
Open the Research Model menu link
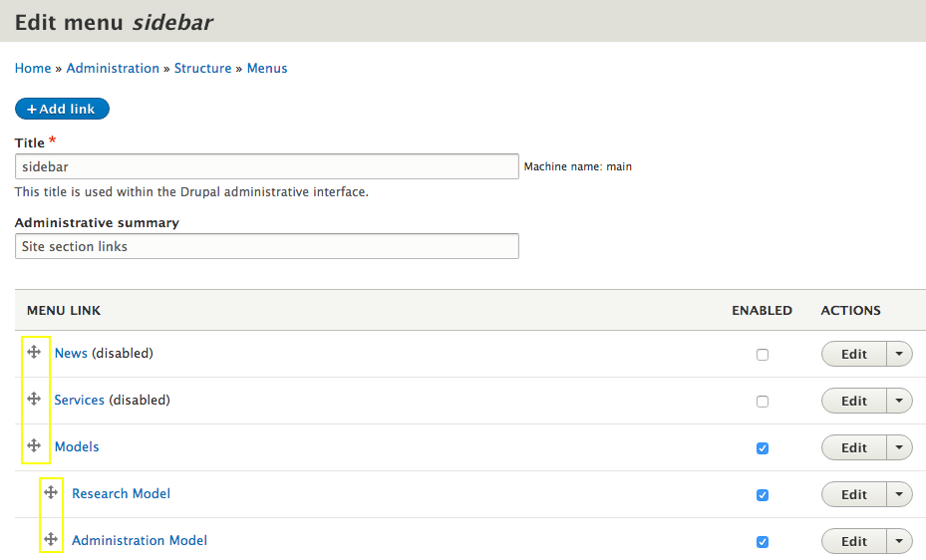(x=121, y=493)
